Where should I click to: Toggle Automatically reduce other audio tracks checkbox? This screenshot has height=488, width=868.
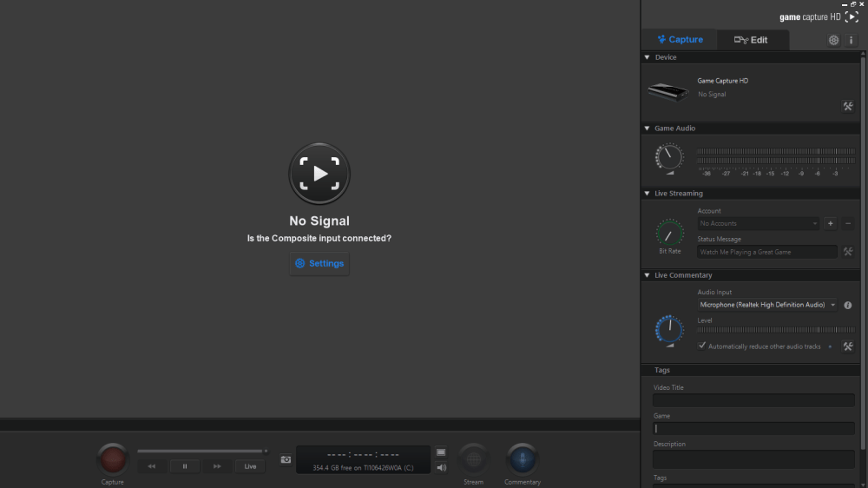tap(702, 346)
